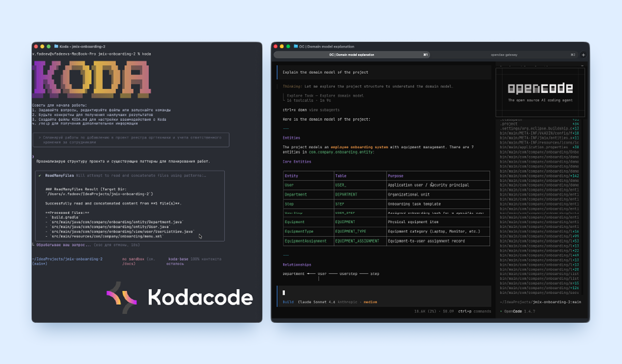Click the ReadManyFiles checkmark
The image size is (622, 364).
tap(39, 176)
